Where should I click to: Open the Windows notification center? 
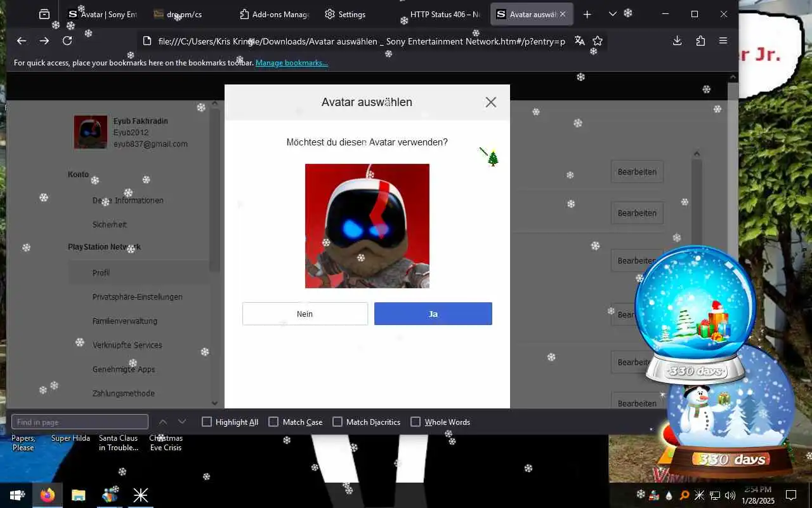pos(791,495)
